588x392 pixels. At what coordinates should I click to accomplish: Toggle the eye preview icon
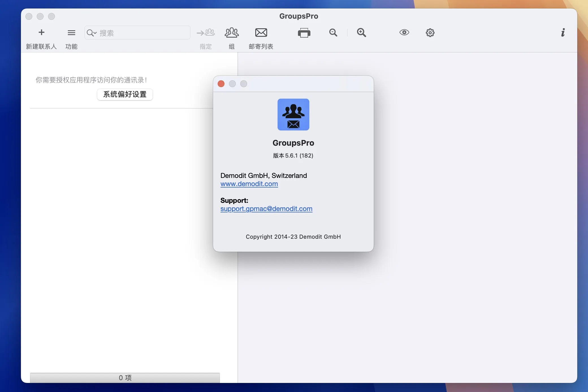[x=404, y=33]
